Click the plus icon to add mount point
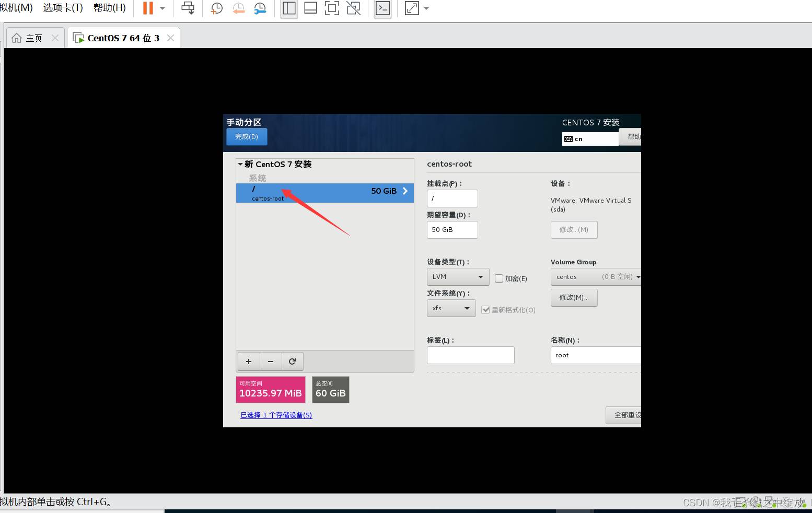The height and width of the screenshot is (513, 812). pos(249,361)
